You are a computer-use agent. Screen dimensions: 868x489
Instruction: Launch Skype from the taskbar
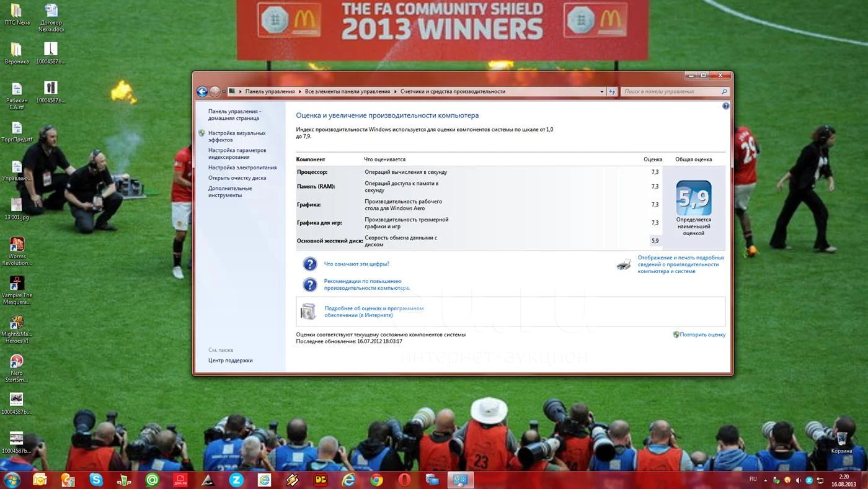[x=95, y=480]
